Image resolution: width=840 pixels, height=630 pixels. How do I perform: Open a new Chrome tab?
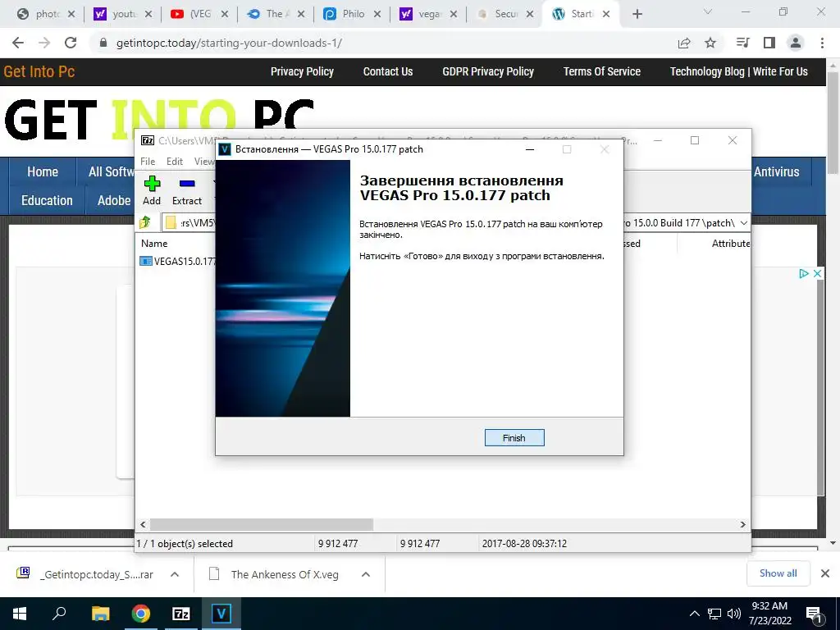click(637, 14)
